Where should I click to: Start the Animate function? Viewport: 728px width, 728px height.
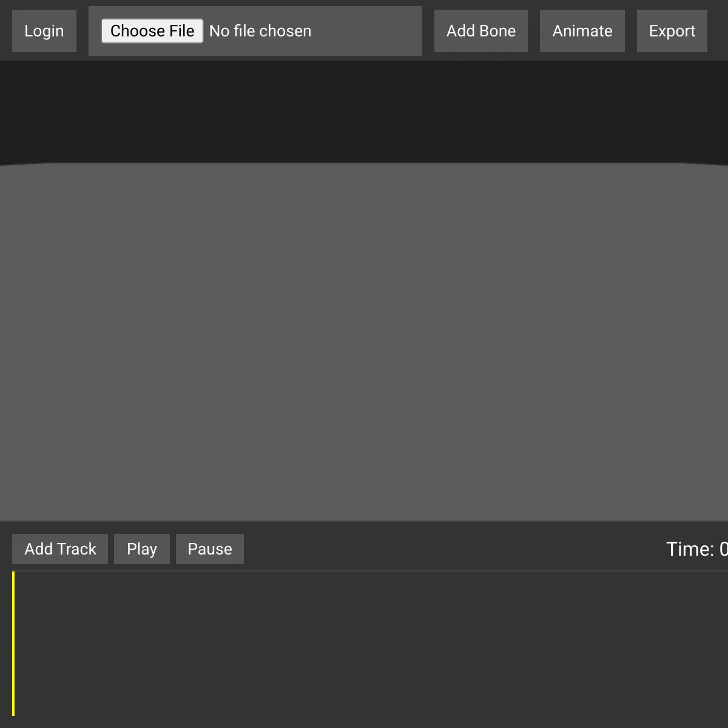coord(582,31)
